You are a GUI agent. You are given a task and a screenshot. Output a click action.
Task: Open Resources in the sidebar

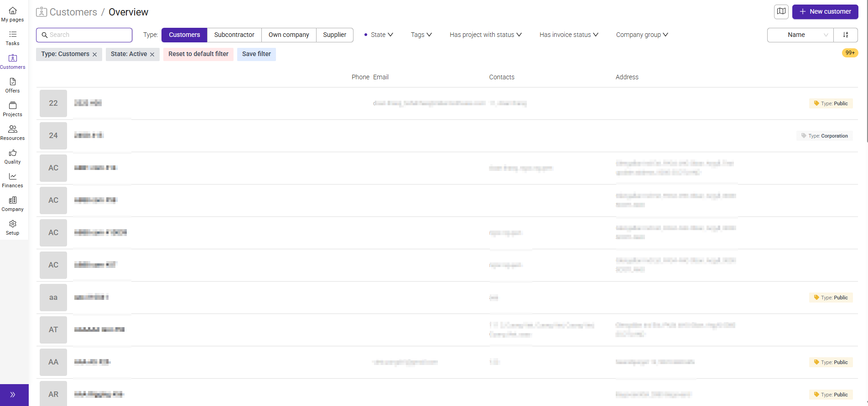[x=12, y=133]
